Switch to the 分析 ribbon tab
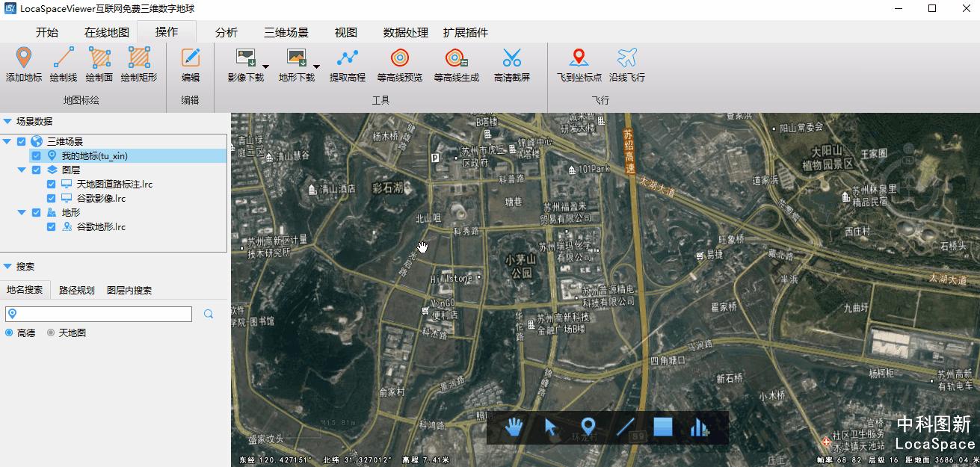 pos(225,32)
